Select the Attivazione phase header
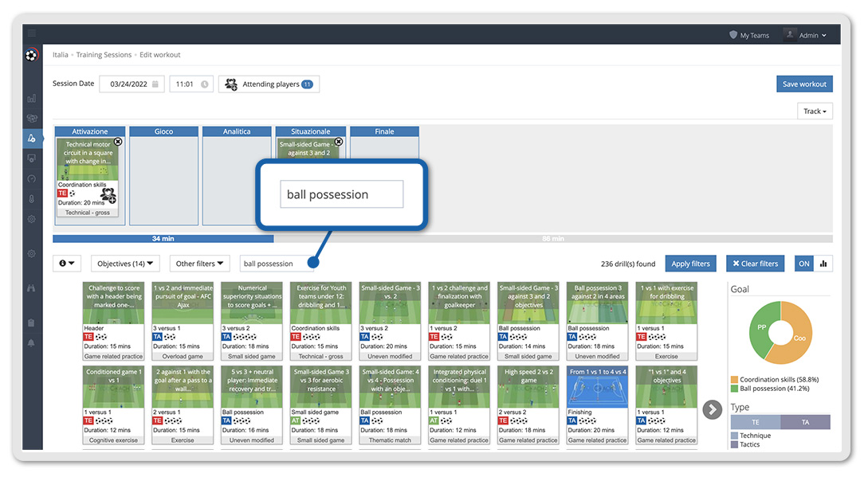Screen dimensions: 868x477 [90, 131]
